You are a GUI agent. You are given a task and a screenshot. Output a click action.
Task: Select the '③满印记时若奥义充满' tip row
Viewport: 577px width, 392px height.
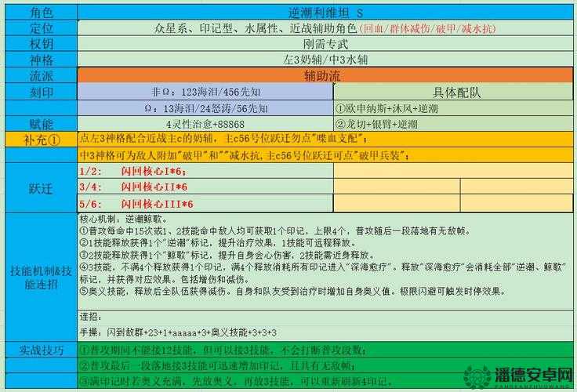325,381
